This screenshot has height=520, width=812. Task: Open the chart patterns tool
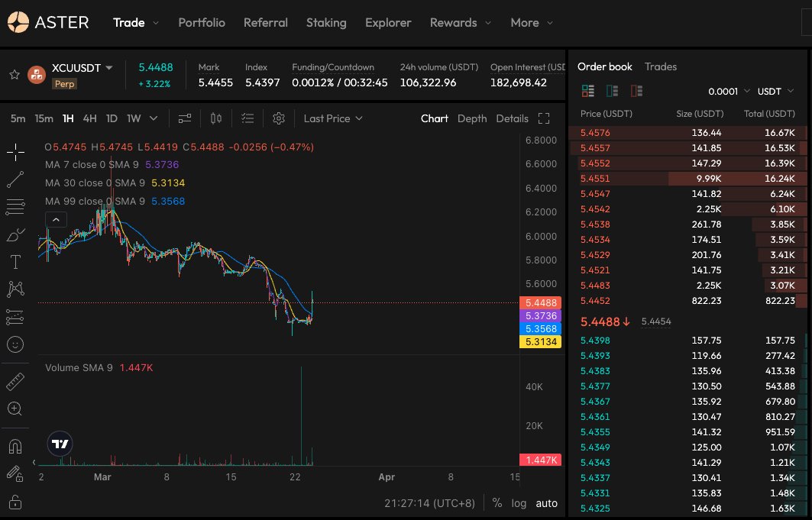click(x=15, y=289)
